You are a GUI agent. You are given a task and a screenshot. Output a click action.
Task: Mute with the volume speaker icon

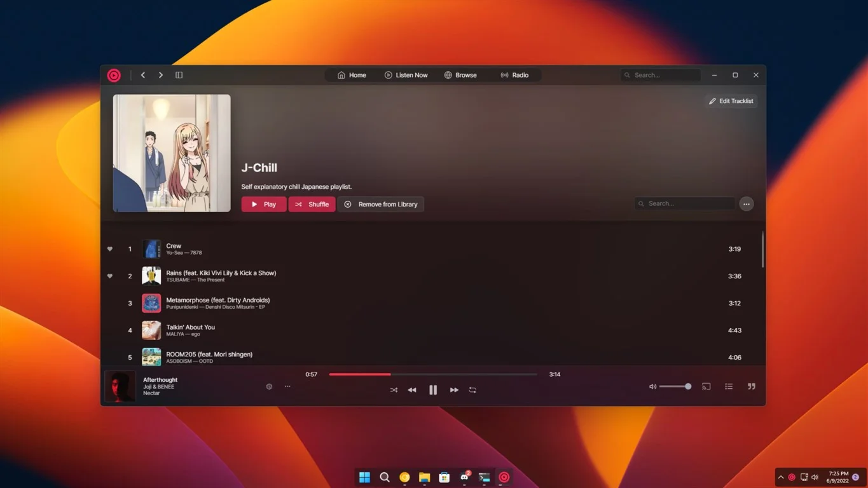[x=652, y=386]
